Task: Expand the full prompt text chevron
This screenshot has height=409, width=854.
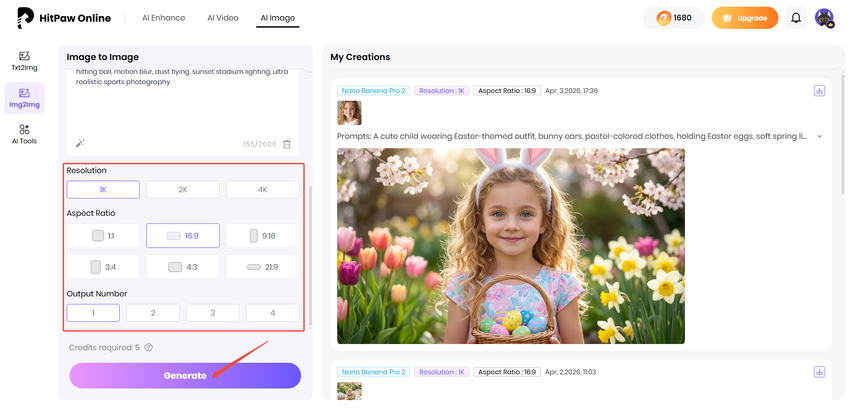Action: click(820, 136)
